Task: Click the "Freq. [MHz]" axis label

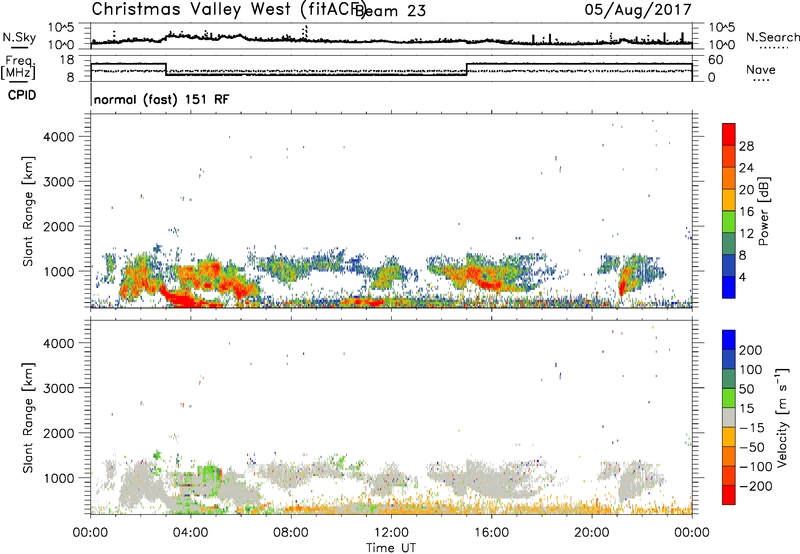Action: click(x=20, y=67)
